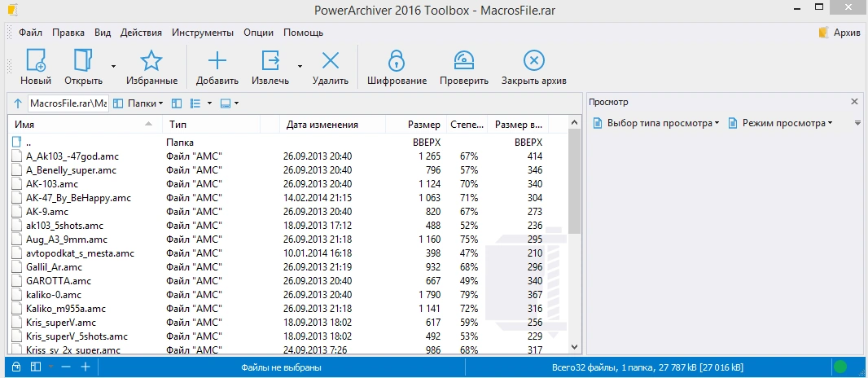Click the Выбор типа просмотра document icon
This screenshot has width=868, height=378.
(598, 123)
